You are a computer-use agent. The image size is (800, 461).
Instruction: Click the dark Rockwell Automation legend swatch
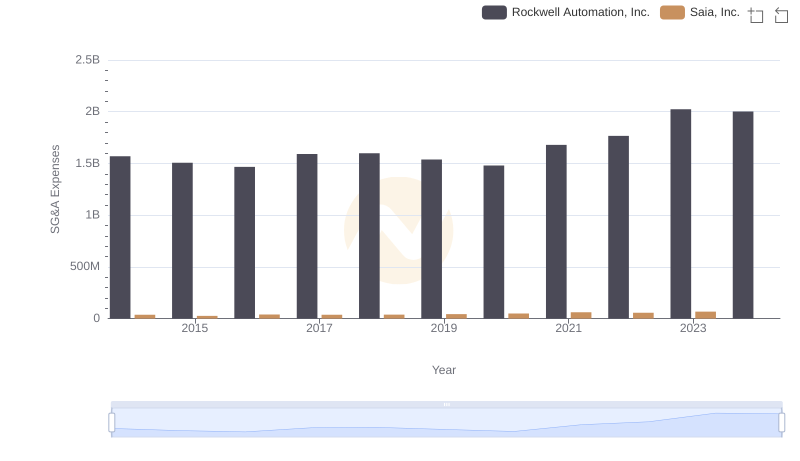pos(494,12)
